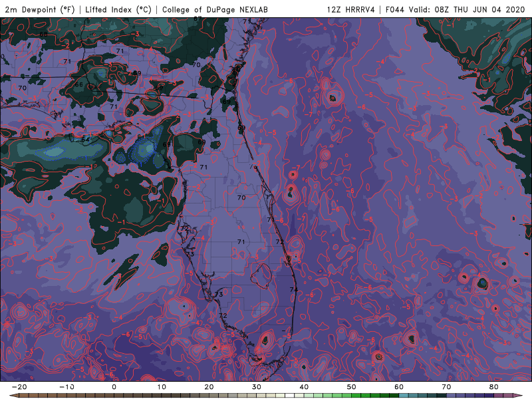The width and height of the screenshot is (532, 399).
Task: Click the 'College of DuPage NEXLAB' label
Action: pos(215,9)
